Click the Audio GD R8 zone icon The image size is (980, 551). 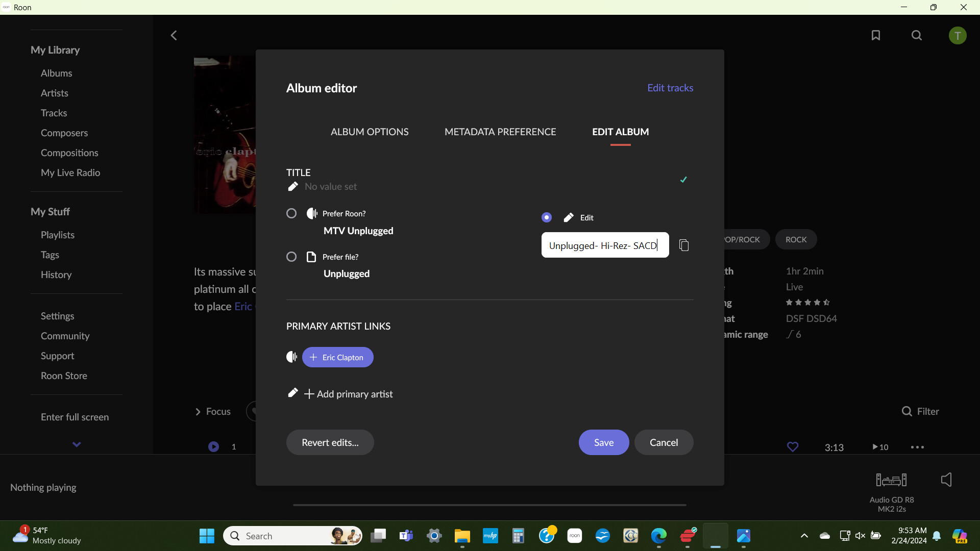[x=891, y=480]
